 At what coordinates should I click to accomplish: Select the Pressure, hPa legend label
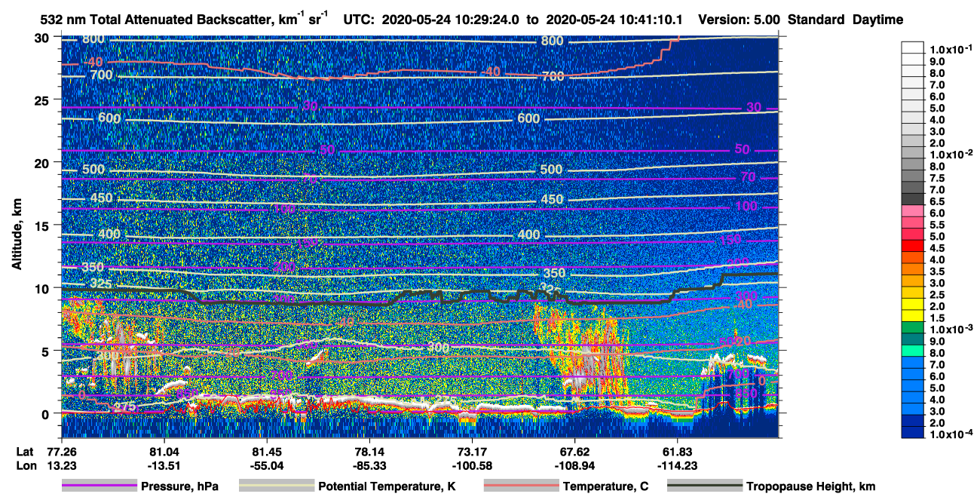pos(179,487)
